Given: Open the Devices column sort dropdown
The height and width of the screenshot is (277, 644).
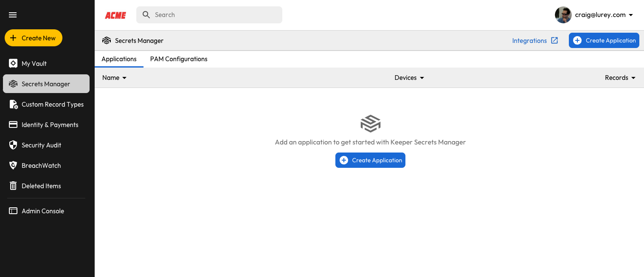Looking at the screenshot, I should 409,78.
